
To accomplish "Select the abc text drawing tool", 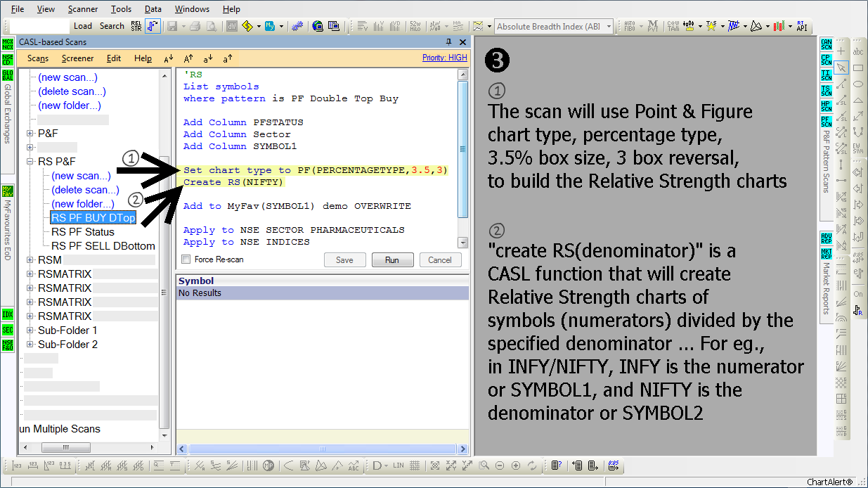I will pyautogui.click(x=858, y=52).
